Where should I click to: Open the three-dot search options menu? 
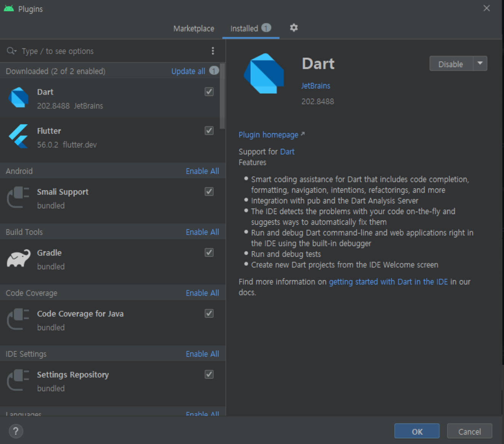coord(213,51)
